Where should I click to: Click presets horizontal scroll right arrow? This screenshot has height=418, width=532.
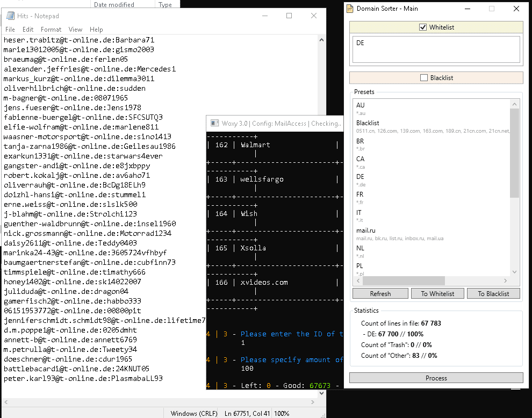505,280
